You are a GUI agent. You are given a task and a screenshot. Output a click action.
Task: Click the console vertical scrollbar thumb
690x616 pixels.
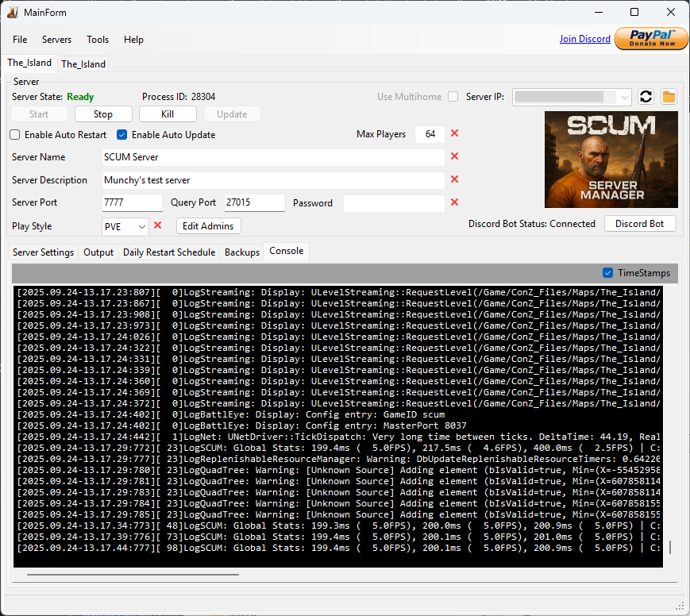point(670,547)
